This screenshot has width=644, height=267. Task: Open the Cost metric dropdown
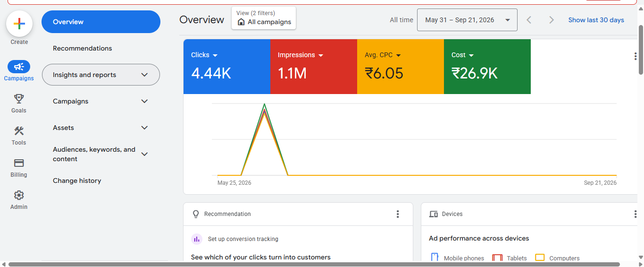[x=471, y=55]
